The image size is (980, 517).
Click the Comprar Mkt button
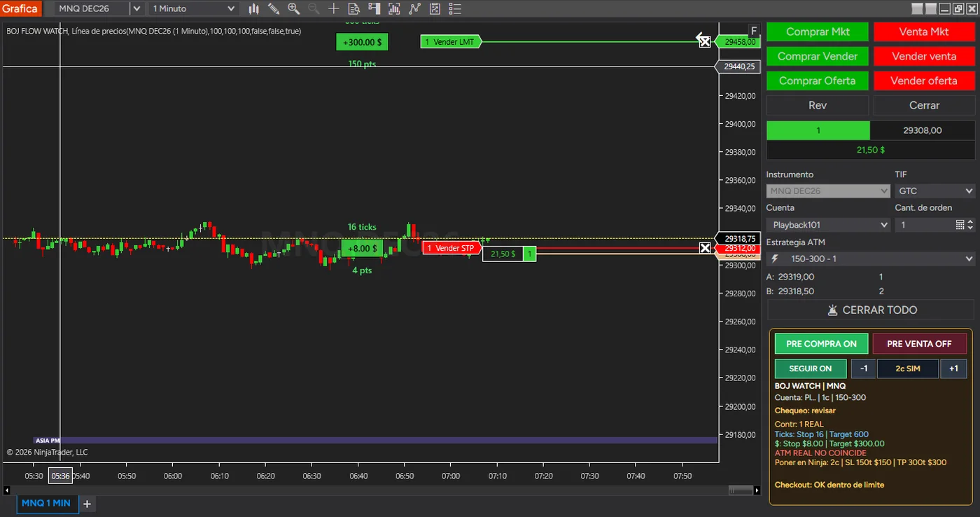818,32
